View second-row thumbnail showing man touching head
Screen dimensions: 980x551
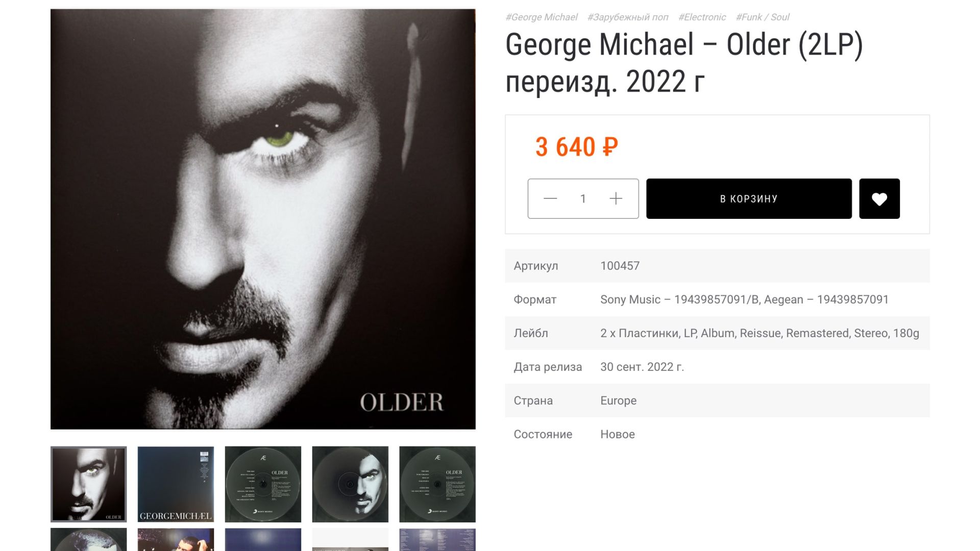point(176,540)
